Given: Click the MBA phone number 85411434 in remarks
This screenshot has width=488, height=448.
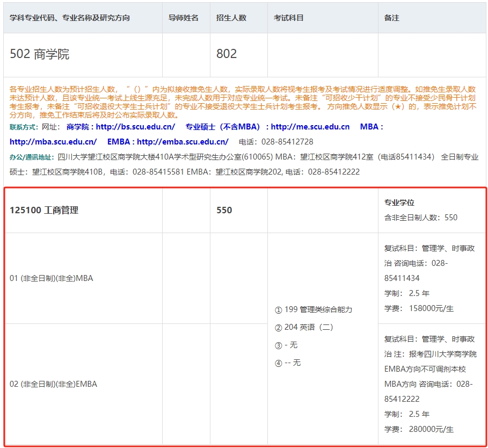Looking at the screenshot, I should [402, 278].
